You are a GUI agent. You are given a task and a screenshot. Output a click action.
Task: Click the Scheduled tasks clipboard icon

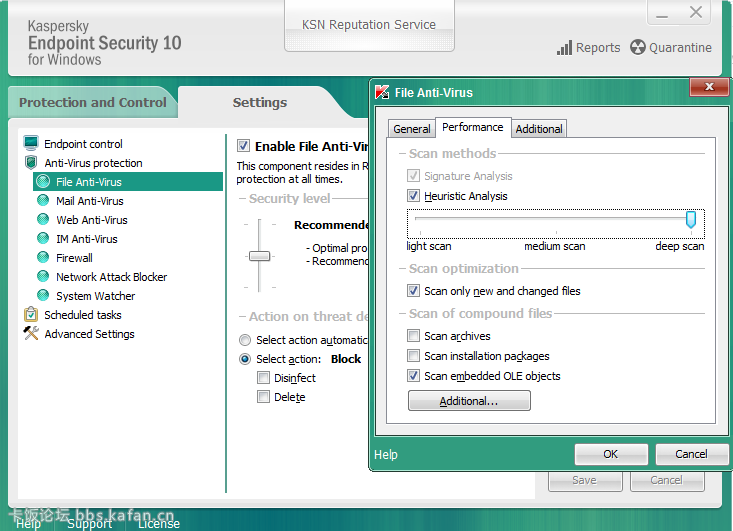(x=31, y=314)
